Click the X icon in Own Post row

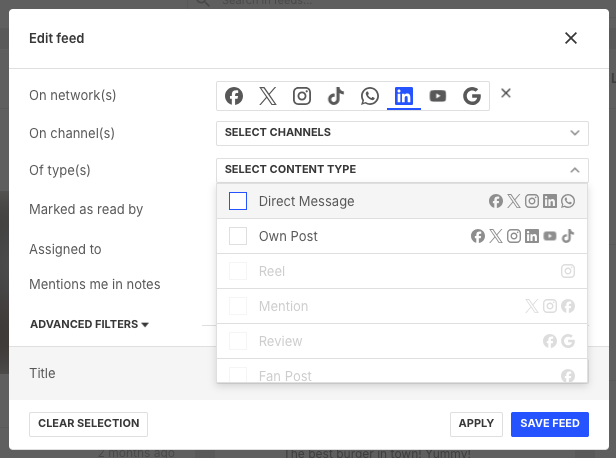(x=496, y=236)
